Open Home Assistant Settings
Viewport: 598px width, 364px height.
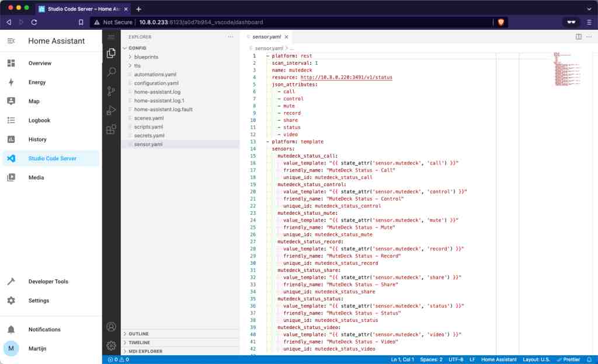point(51,300)
